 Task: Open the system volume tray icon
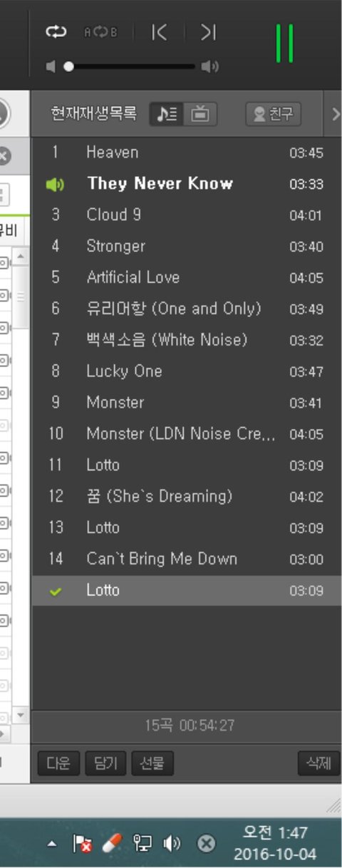pyautogui.click(x=172, y=844)
